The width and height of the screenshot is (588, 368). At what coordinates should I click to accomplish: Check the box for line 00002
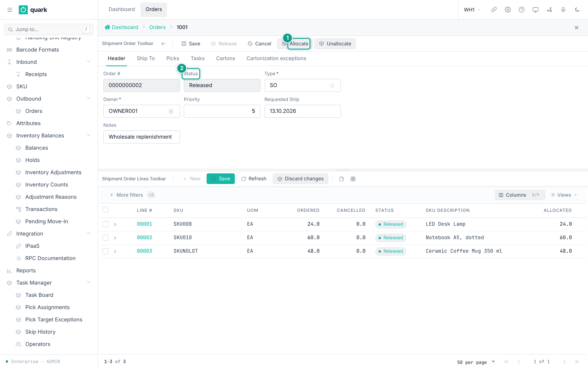[x=105, y=238]
